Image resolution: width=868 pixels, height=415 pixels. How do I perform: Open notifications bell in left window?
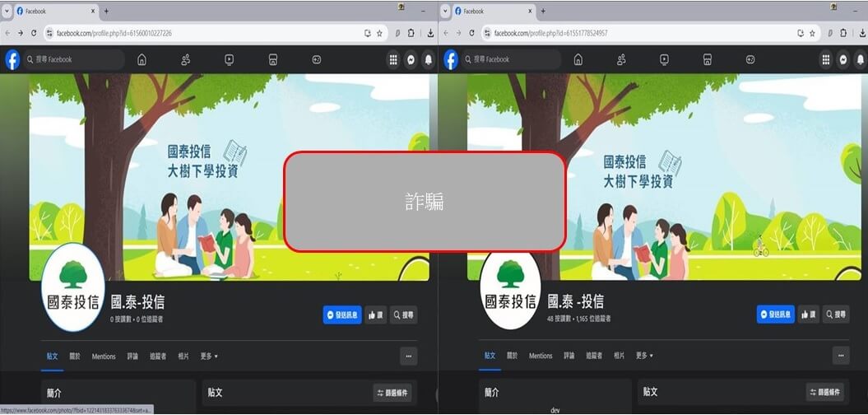[429, 60]
